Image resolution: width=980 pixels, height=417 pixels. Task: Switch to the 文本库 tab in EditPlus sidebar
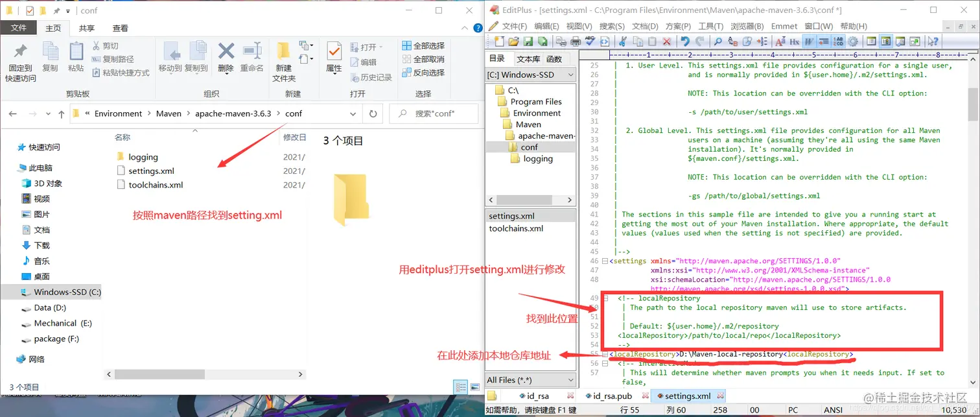click(528, 59)
